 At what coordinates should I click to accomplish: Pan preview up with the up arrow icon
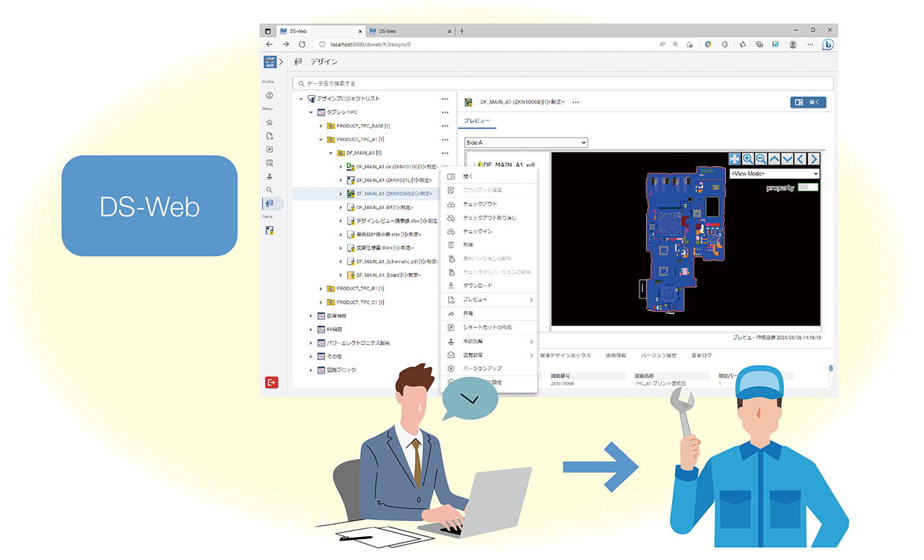pyautogui.click(x=774, y=159)
